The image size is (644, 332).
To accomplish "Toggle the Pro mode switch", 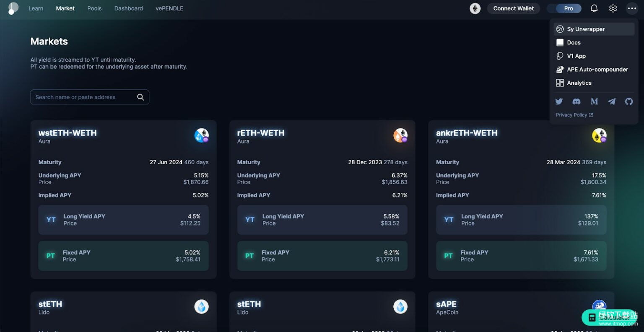I will point(564,8).
